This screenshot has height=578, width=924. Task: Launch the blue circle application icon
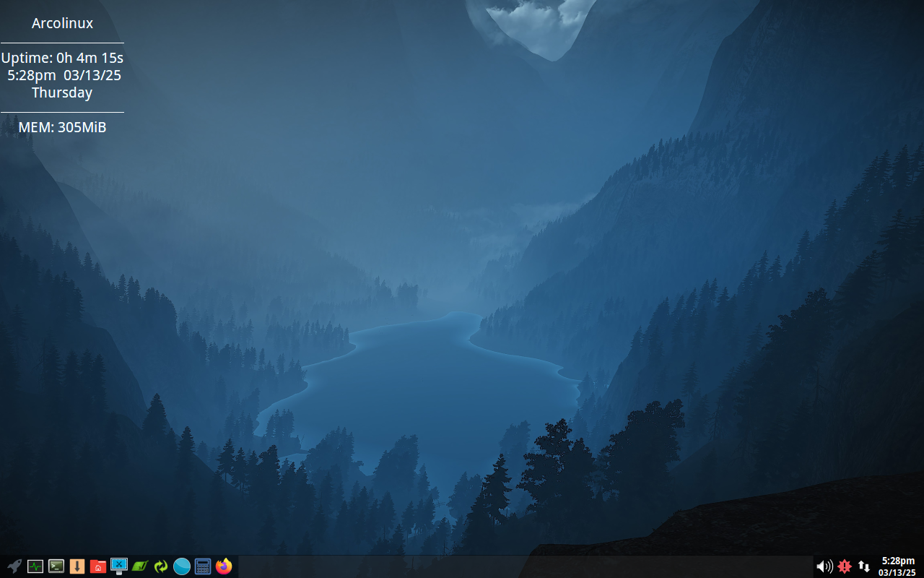(x=181, y=566)
